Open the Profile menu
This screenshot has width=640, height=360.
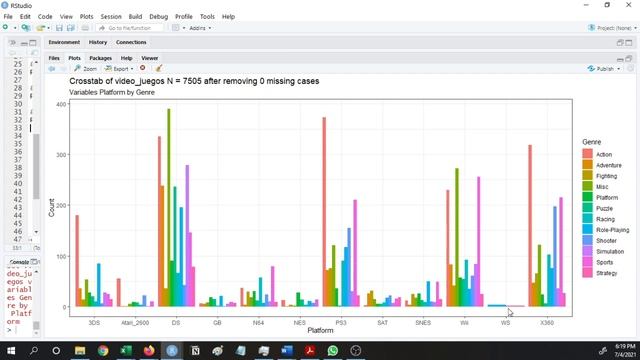click(184, 17)
